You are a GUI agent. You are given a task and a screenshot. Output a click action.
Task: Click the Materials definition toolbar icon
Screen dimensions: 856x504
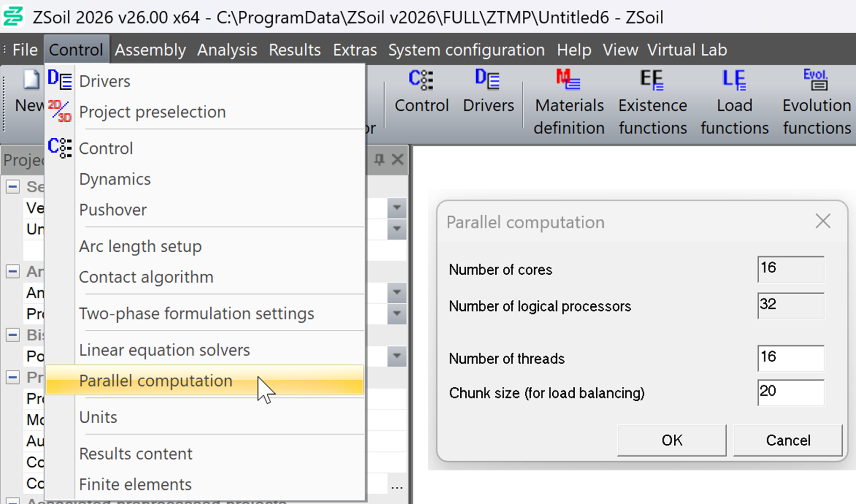(x=569, y=80)
